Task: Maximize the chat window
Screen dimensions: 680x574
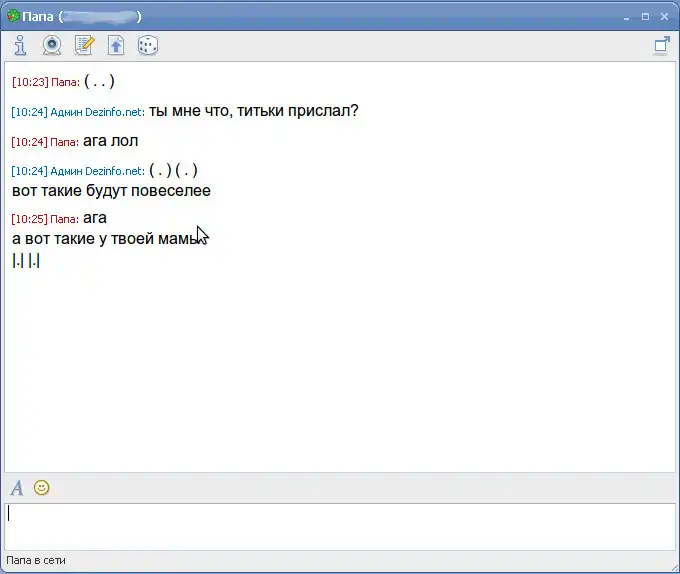Action: click(x=645, y=17)
